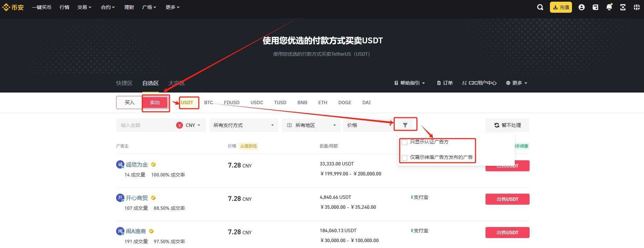Click the refresh icon beside 暂不处理
The width and height of the screenshot is (644, 248).
(497, 125)
